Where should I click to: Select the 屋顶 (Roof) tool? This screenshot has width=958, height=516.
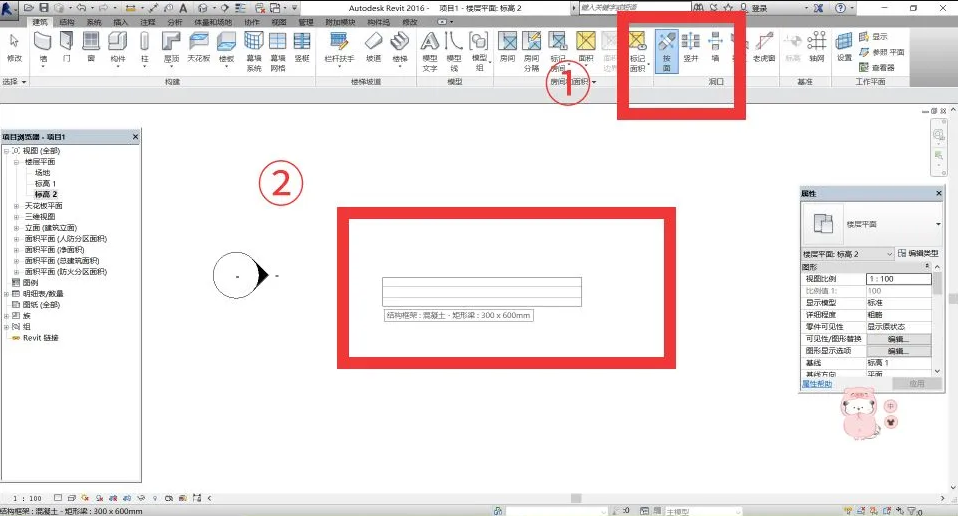[x=171, y=48]
